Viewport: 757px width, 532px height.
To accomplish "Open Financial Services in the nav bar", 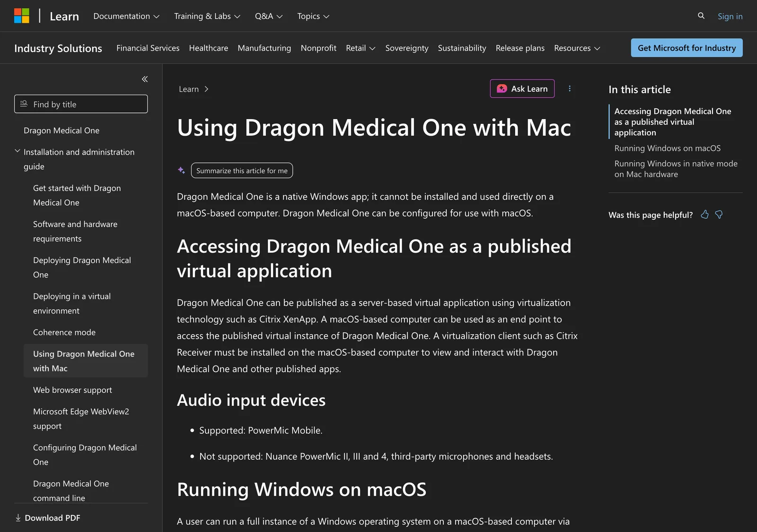I will click(148, 48).
